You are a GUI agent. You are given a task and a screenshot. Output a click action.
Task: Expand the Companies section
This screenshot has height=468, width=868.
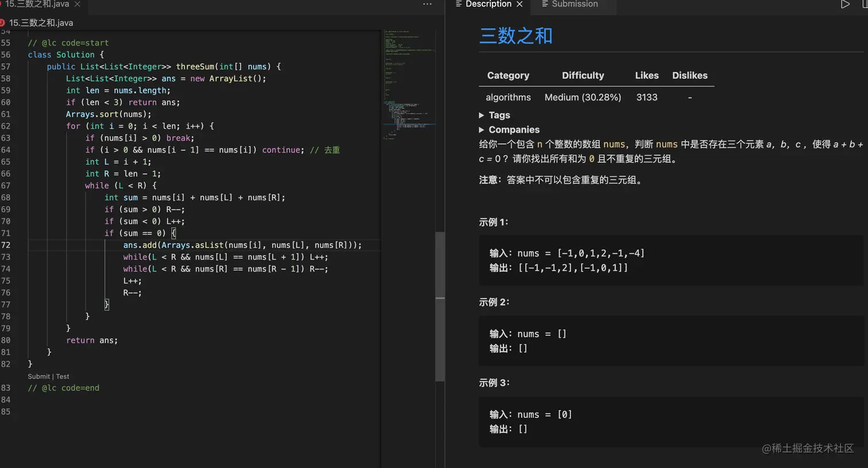pos(509,130)
